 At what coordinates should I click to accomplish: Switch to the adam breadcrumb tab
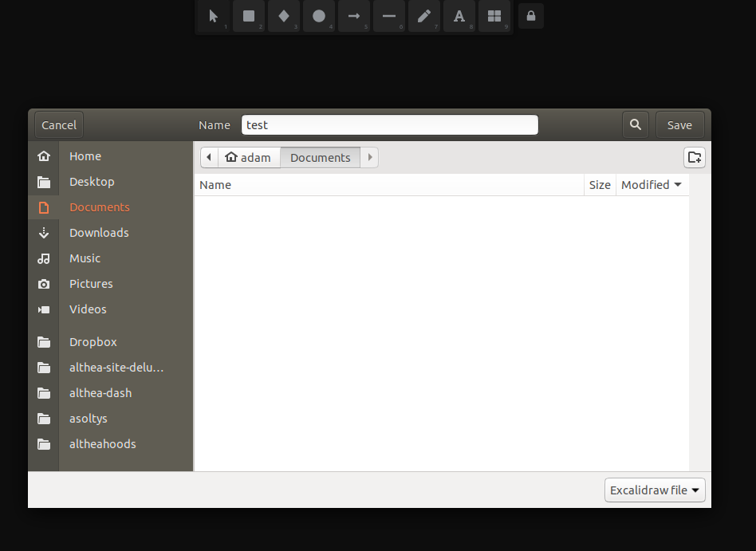pyautogui.click(x=248, y=157)
